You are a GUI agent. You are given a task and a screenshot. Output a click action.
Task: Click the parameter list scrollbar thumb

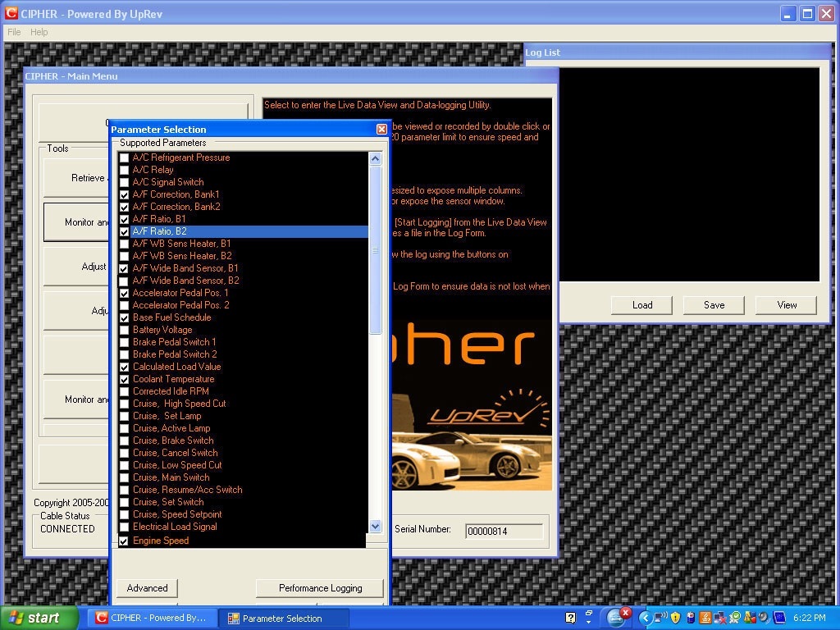click(376, 249)
